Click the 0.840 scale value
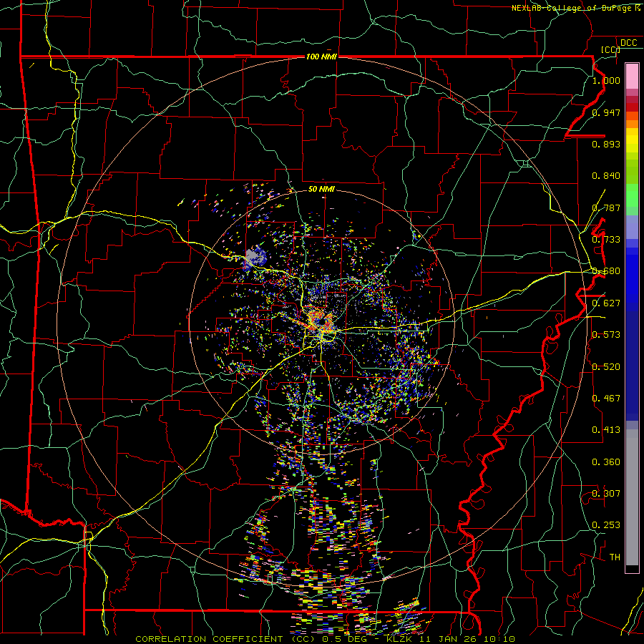Screen dimensions: 644x644 pos(606,176)
